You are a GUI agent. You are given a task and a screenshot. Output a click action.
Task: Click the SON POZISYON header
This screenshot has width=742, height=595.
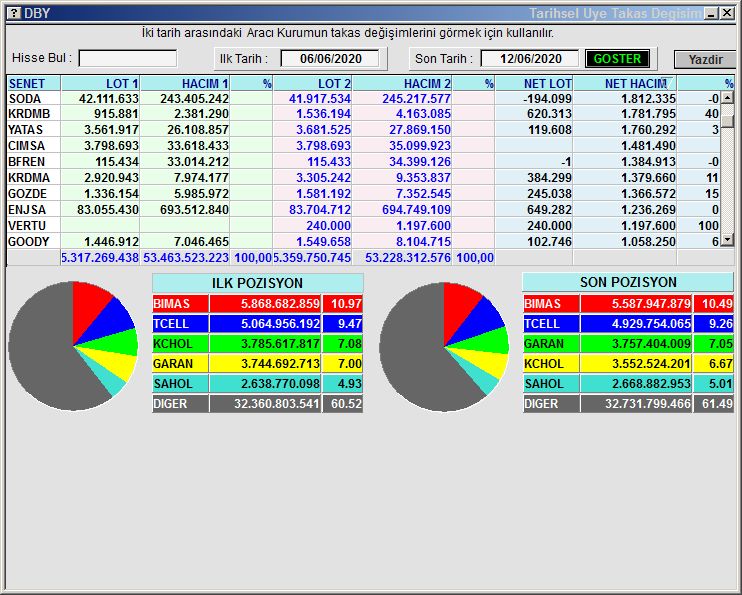(x=628, y=282)
